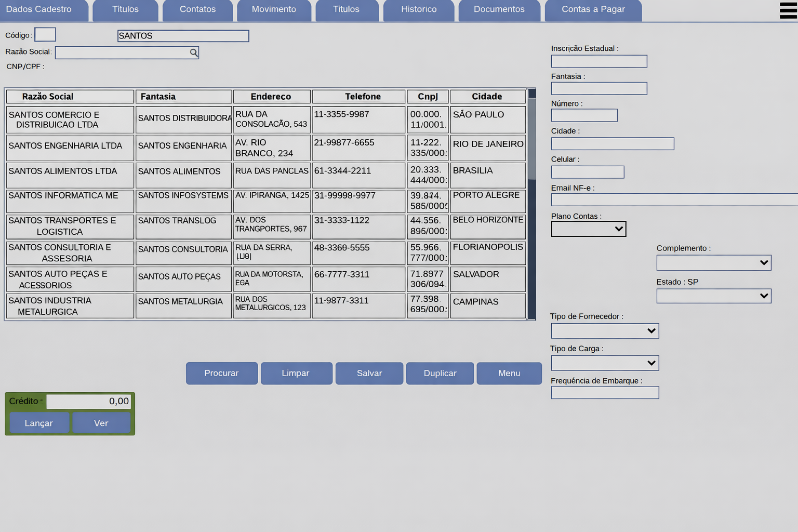
Task: Open the Tipo de Carga dropdown
Action: click(605, 363)
